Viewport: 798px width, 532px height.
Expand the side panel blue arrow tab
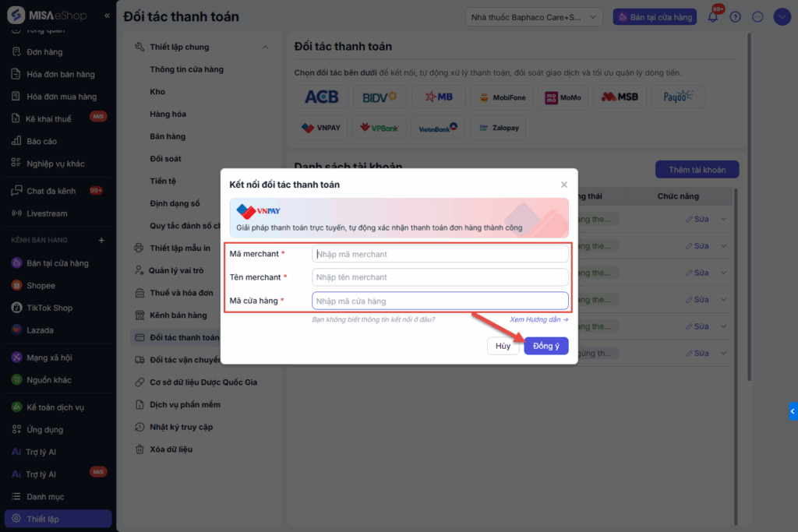click(793, 411)
